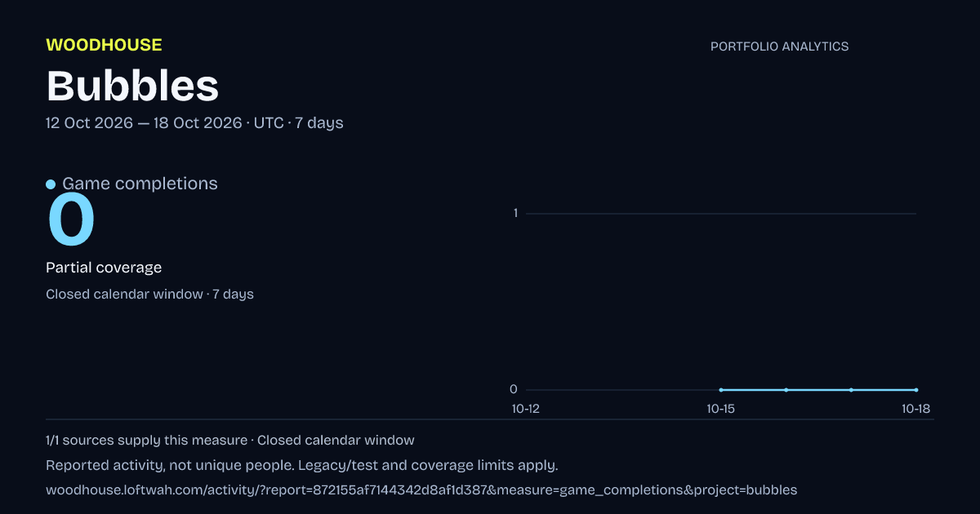Viewport: 980px width, 514px height.
Task: Click the second chart data point after 10-15
Action: point(851,390)
